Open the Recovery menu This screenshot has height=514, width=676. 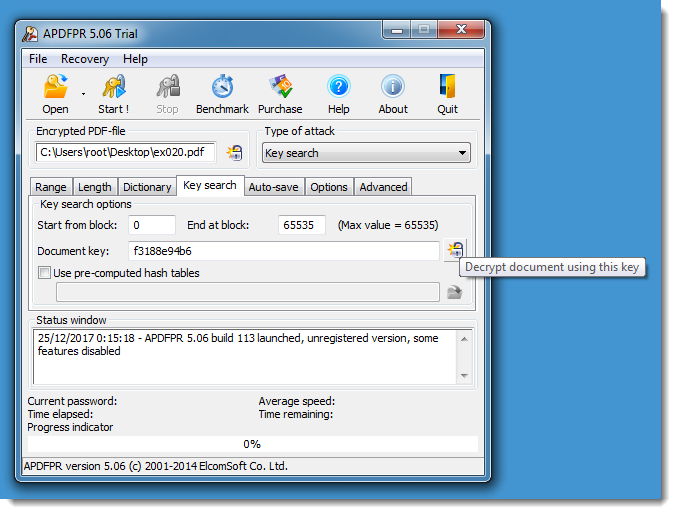85,59
